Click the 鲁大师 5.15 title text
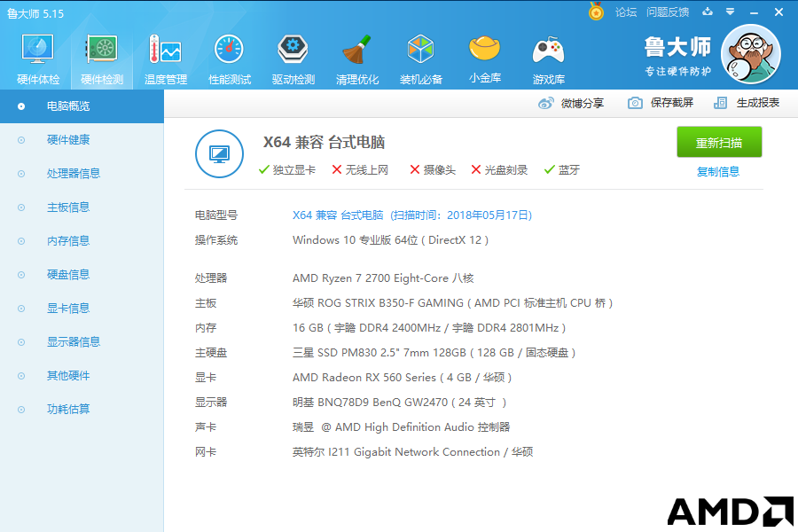 [35, 14]
